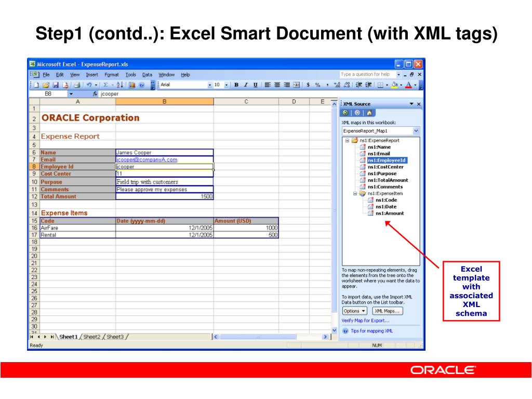Click the Verify Map for Export link
Viewport: 532px width, 399px height.
(x=365, y=321)
